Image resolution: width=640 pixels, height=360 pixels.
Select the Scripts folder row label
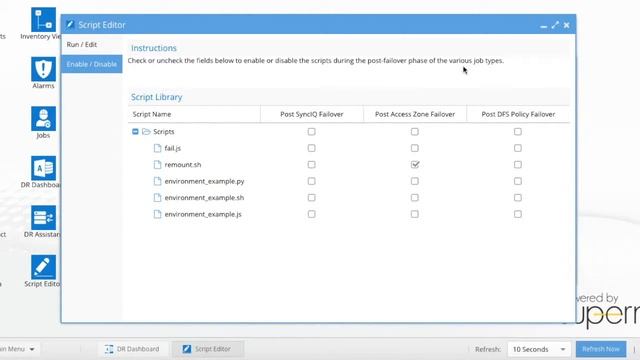pyautogui.click(x=164, y=132)
